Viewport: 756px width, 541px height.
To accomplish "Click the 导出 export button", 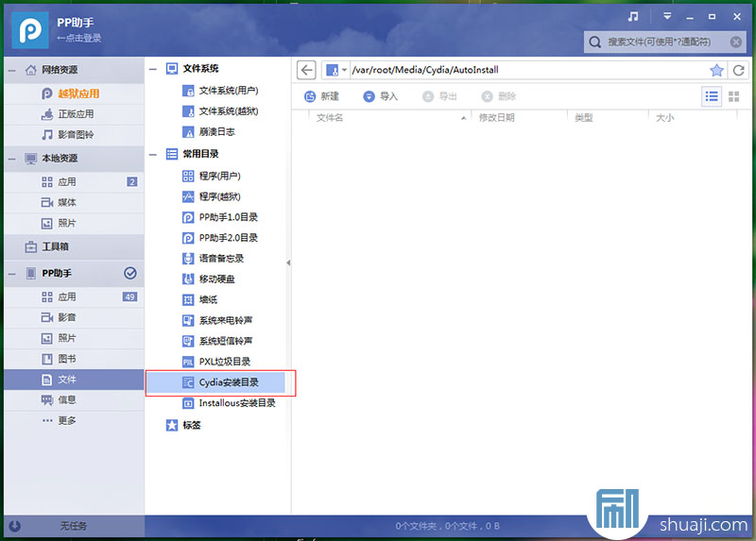I will click(x=439, y=97).
